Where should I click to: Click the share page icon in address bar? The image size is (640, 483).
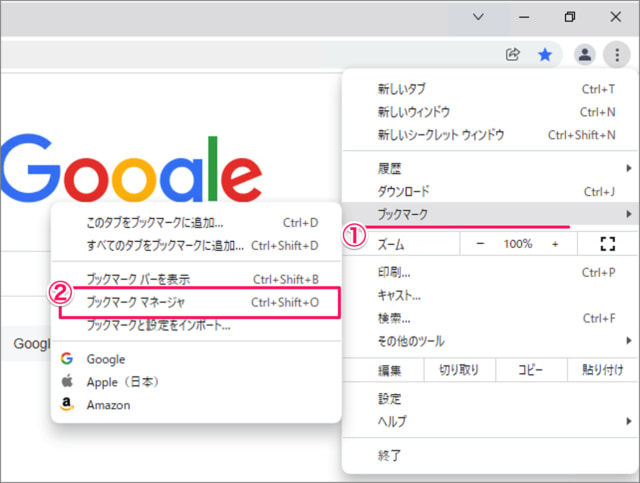(x=514, y=55)
